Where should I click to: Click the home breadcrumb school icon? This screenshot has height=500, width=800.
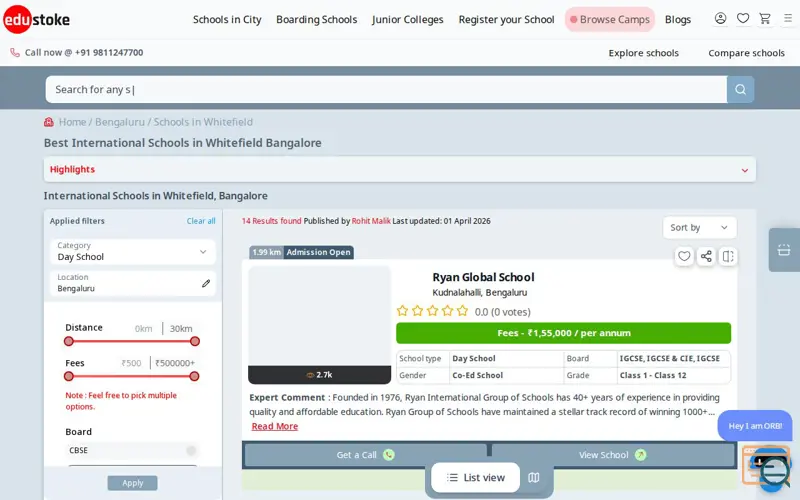(49, 122)
